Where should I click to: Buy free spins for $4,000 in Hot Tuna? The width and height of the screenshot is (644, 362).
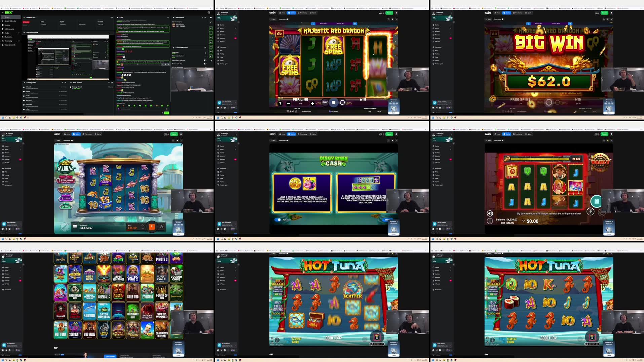pyautogui.click(x=493, y=308)
